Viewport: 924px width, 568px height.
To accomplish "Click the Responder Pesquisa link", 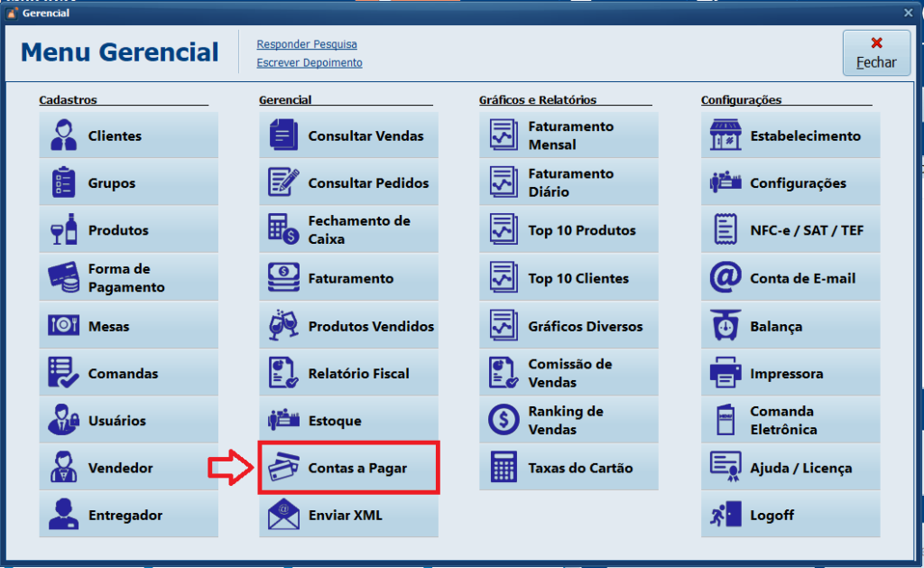I will click(x=307, y=44).
